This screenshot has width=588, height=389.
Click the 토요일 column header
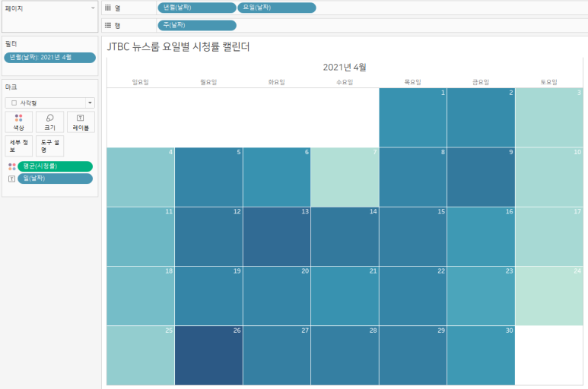(549, 82)
